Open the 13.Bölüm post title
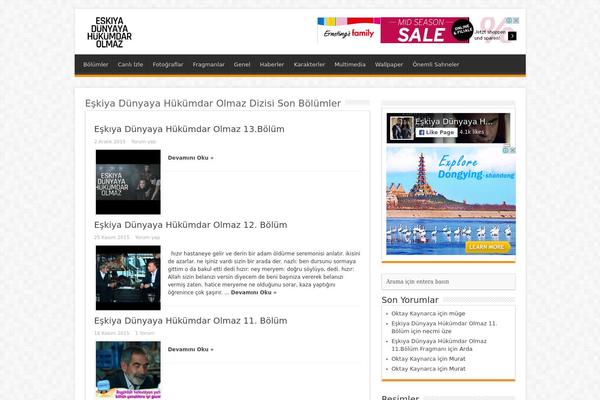600x400 pixels. point(189,129)
